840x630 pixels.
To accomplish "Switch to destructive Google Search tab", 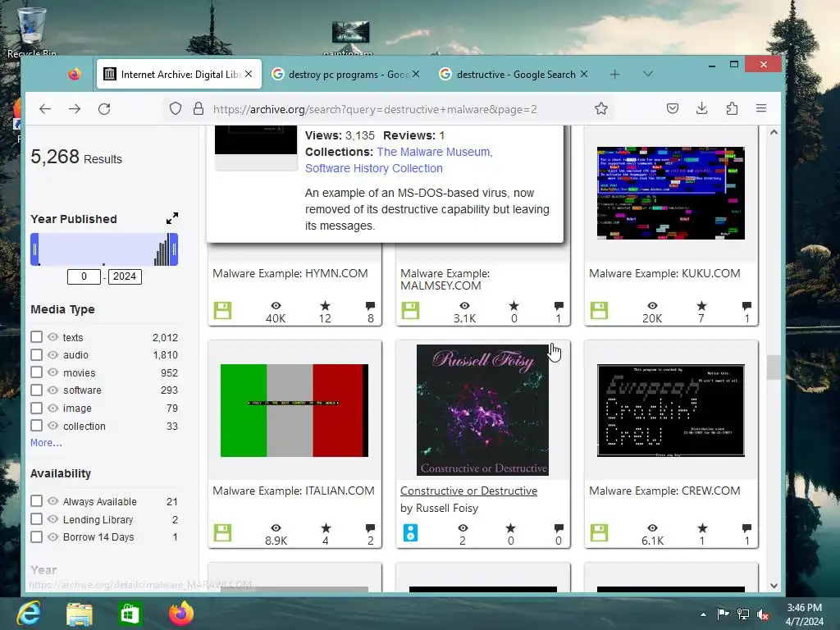I will [515, 75].
